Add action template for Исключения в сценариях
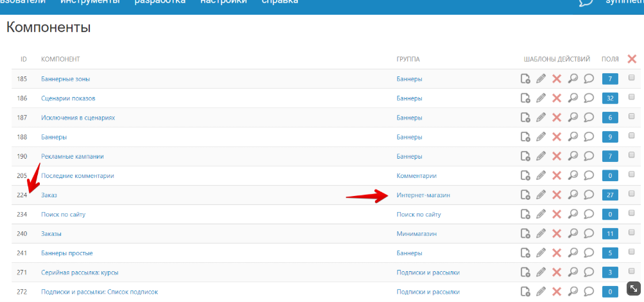644x302 pixels. point(525,118)
